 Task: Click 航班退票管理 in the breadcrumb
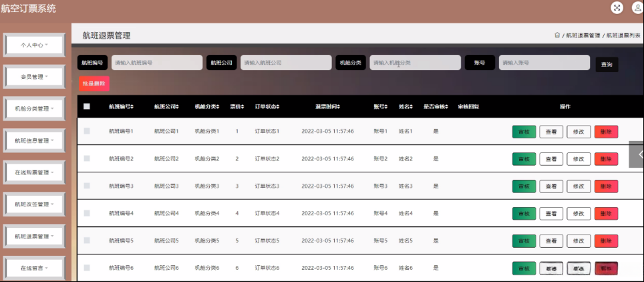583,36
